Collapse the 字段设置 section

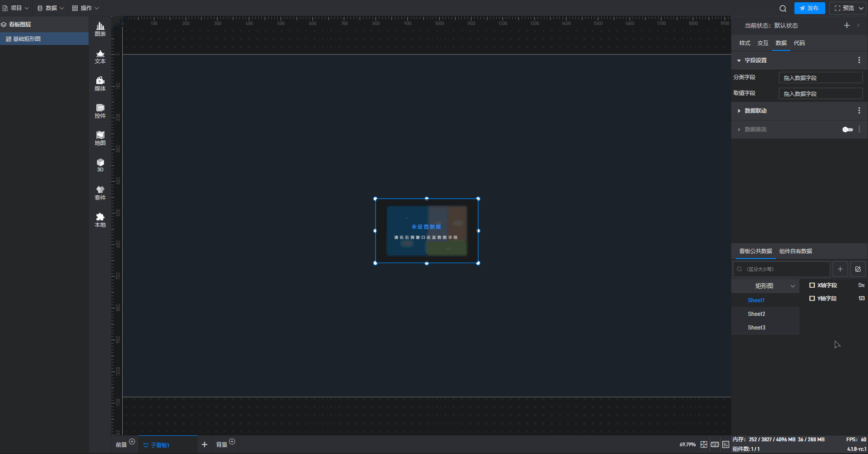(739, 60)
